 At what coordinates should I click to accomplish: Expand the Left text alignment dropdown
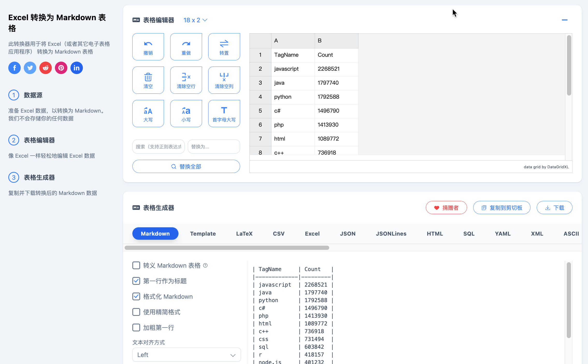point(186,355)
